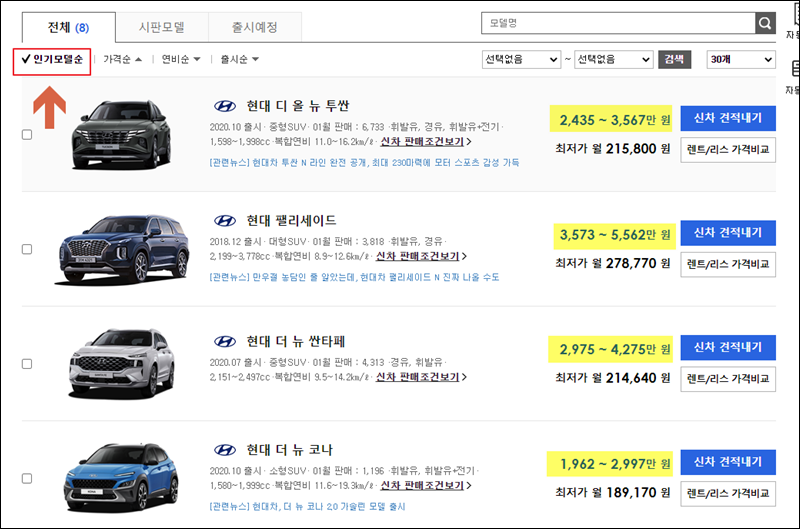
Task: Open the 30개 results-per-page dropdown
Action: (x=741, y=60)
